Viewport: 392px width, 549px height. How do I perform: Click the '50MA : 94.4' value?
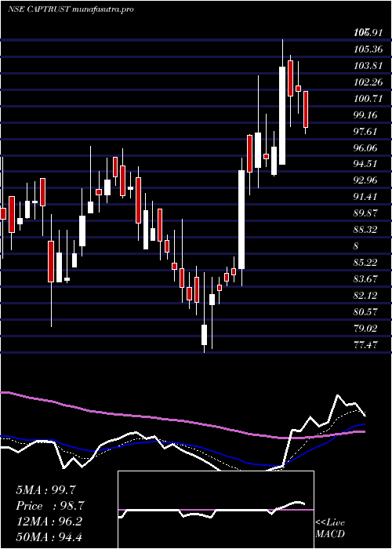tap(49, 537)
